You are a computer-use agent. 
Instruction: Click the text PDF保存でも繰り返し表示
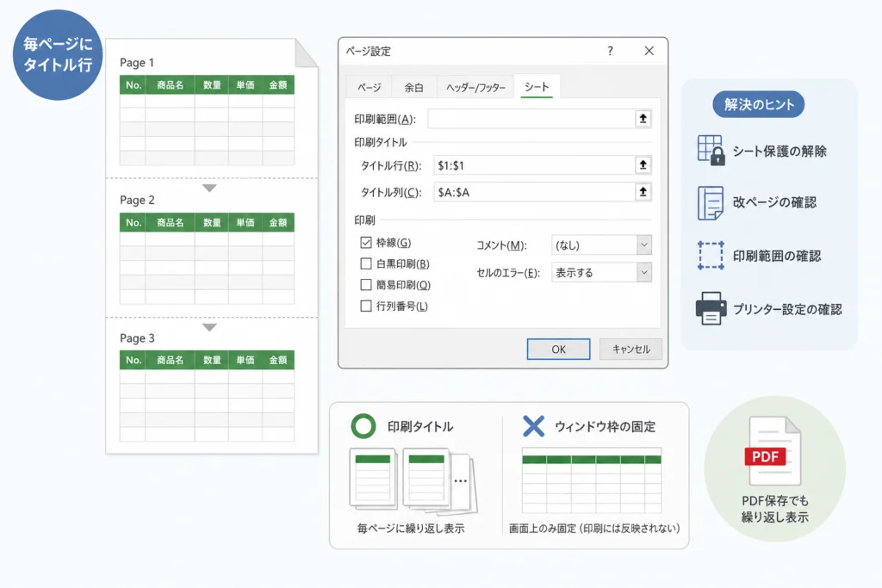pyautogui.click(x=775, y=509)
